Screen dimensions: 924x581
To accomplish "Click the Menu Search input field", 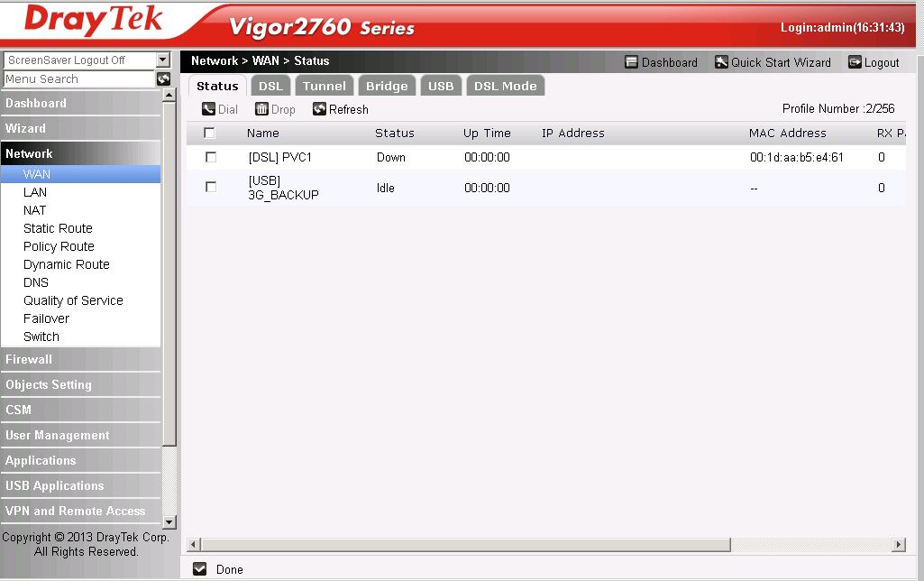I will point(79,79).
